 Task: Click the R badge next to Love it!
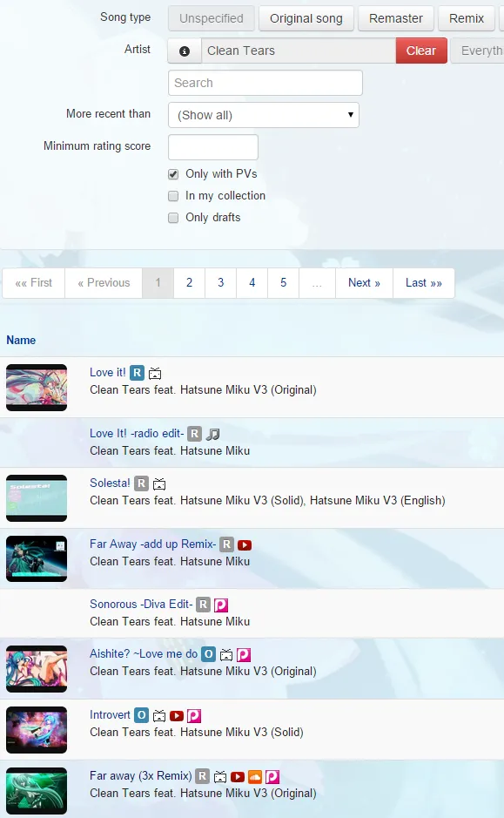click(137, 373)
